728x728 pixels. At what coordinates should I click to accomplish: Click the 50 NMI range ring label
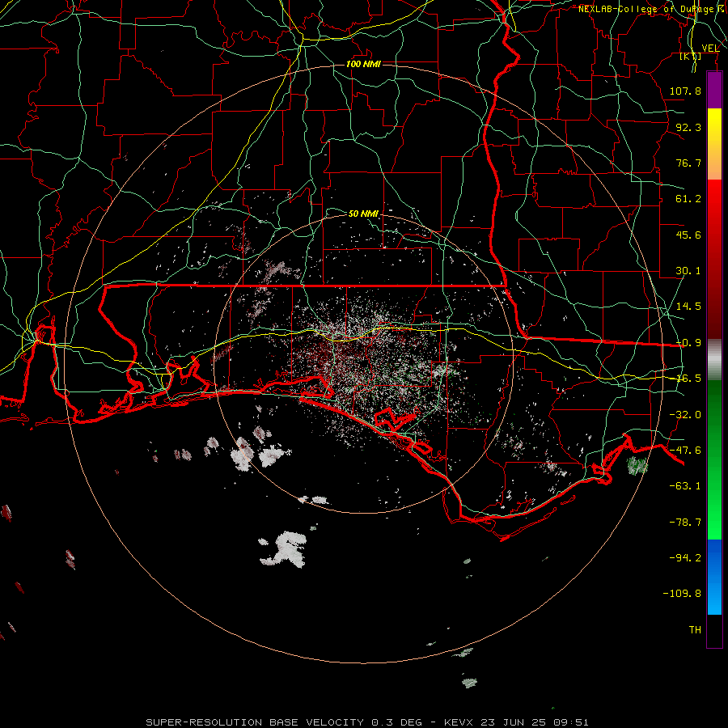363,214
